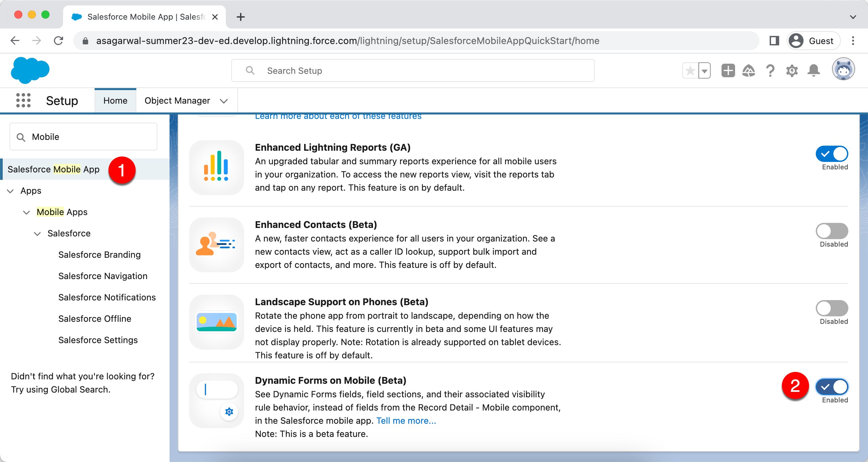The height and width of the screenshot is (462, 868).
Task: Click the favorites star icon
Action: pos(690,70)
